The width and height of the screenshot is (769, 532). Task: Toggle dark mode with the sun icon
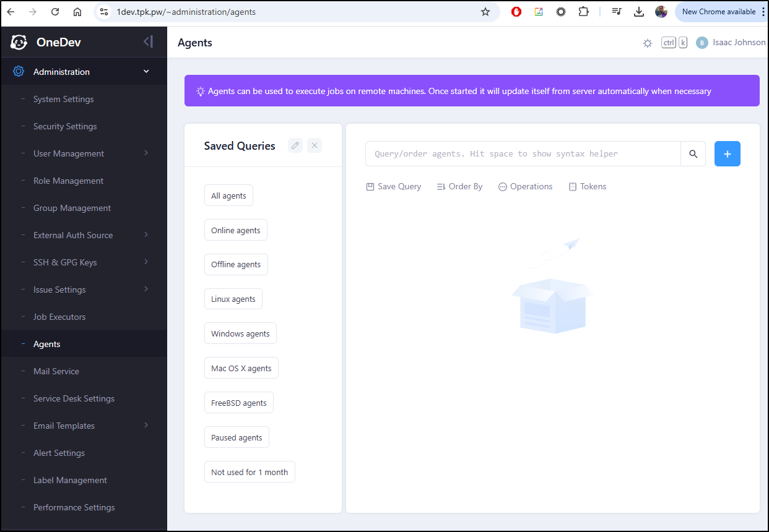coord(648,43)
